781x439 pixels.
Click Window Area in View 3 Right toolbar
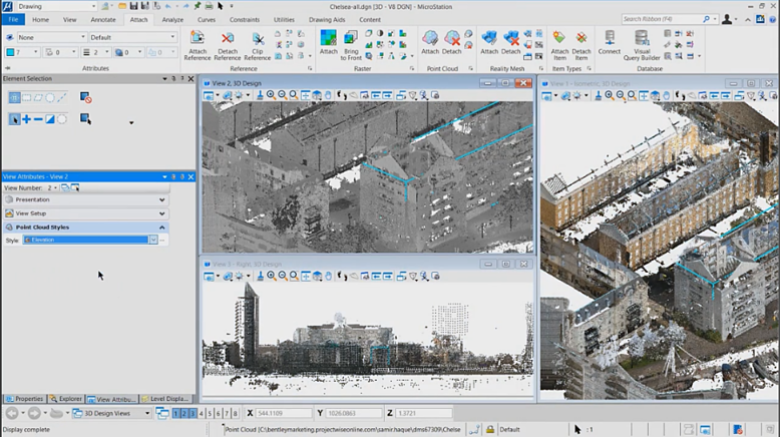click(294, 276)
